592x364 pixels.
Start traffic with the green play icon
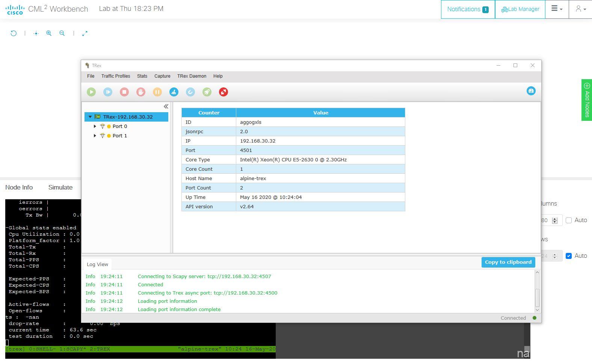tap(91, 92)
